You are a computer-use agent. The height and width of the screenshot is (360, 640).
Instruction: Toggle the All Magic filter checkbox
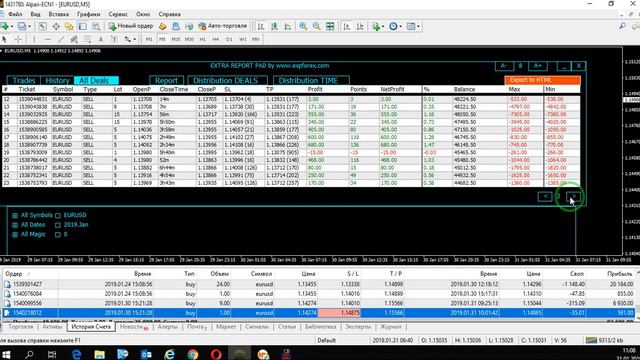15,235
